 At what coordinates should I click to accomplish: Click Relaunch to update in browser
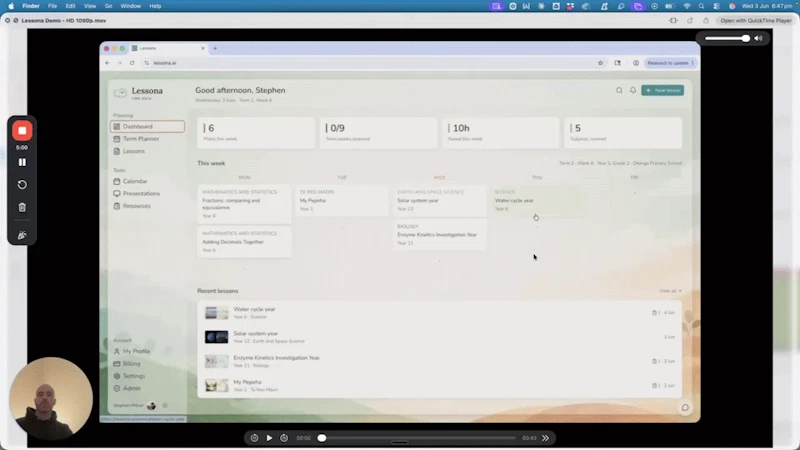tap(670, 63)
